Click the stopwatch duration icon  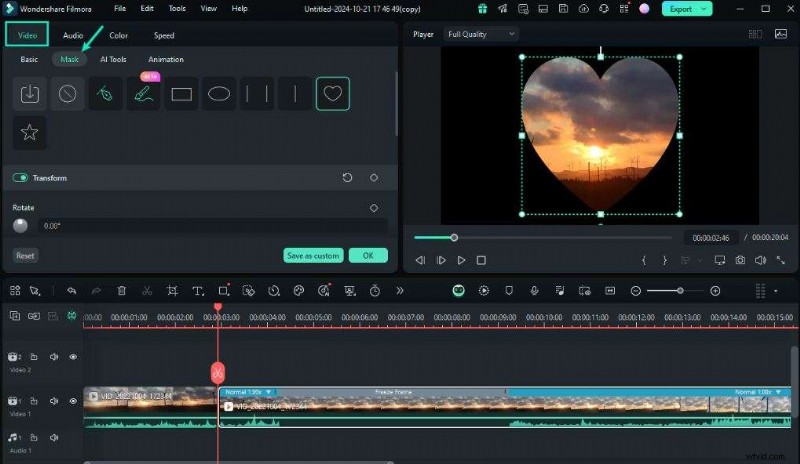pyautogui.click(x=375, y=290)
